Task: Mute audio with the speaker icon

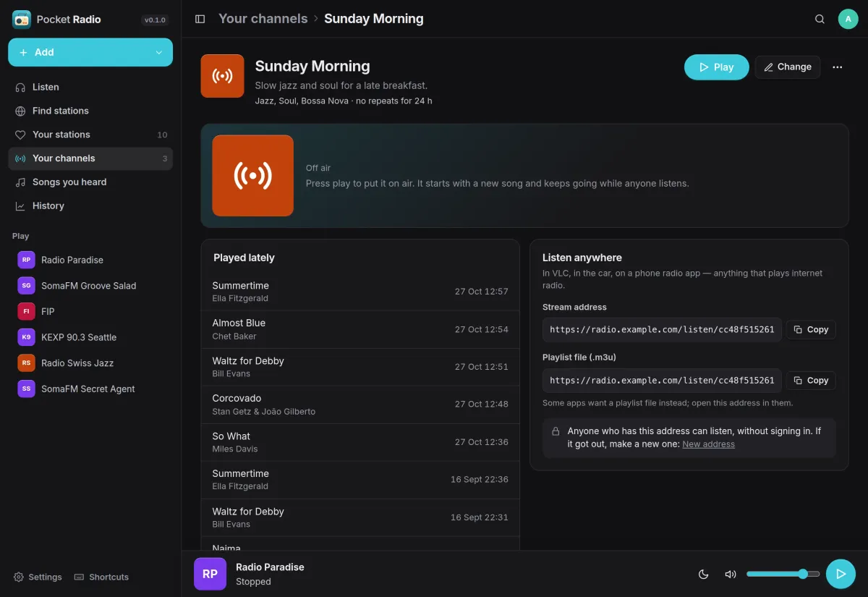Action: [x=731, y=574]
